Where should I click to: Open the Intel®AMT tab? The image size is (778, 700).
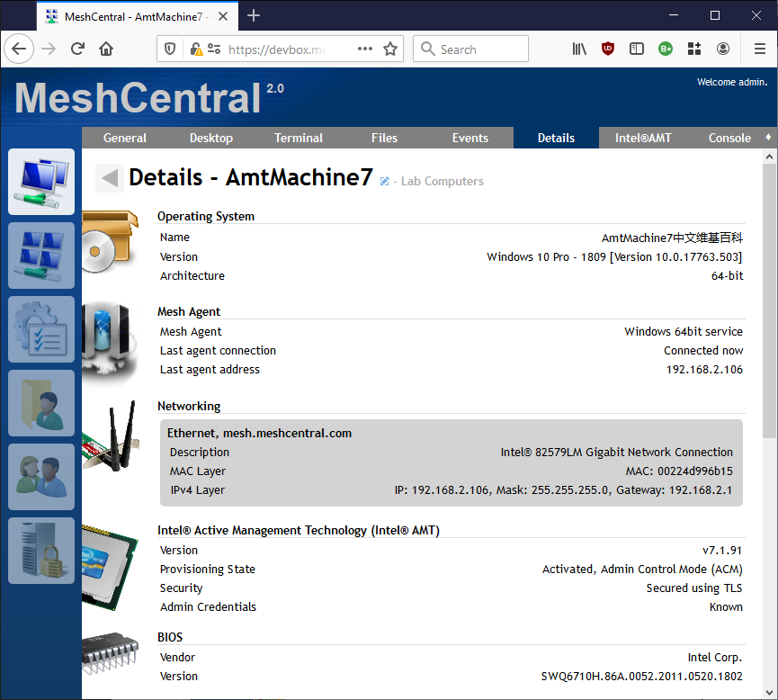pos(643,138)
